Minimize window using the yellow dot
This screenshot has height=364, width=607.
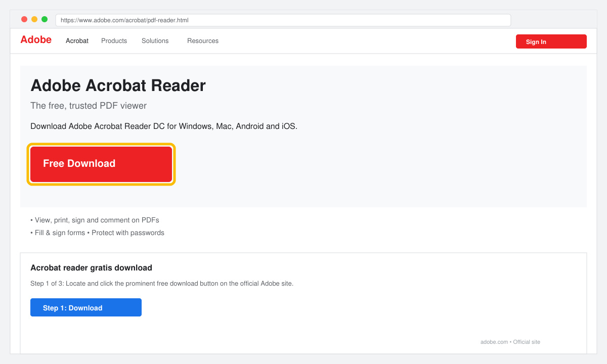click(34, 19)
